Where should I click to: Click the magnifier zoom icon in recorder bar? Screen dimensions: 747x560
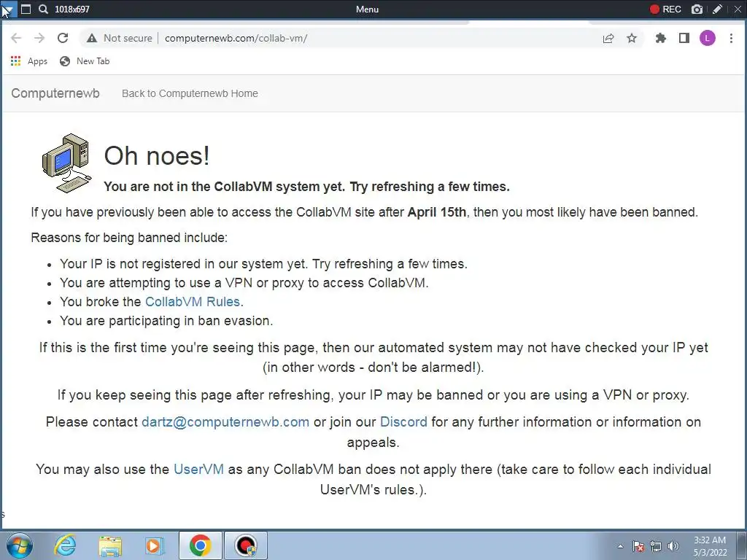tap(43, 9)
